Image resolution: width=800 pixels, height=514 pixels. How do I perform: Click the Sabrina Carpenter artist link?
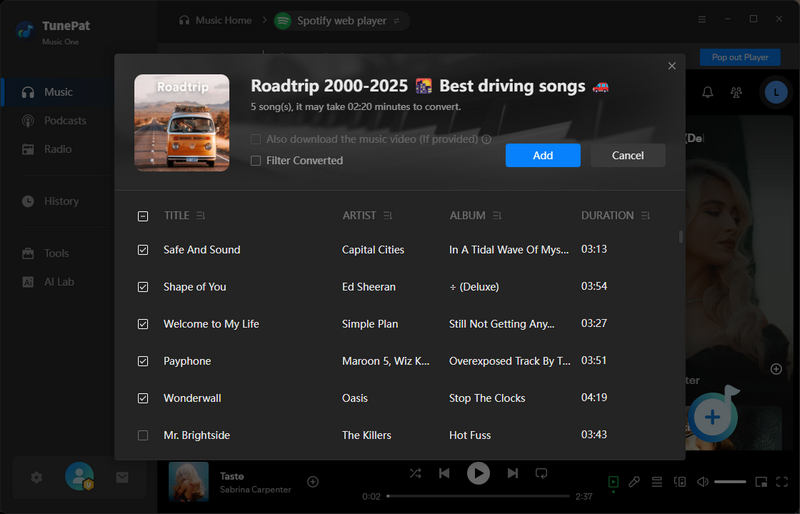point(255,489)
